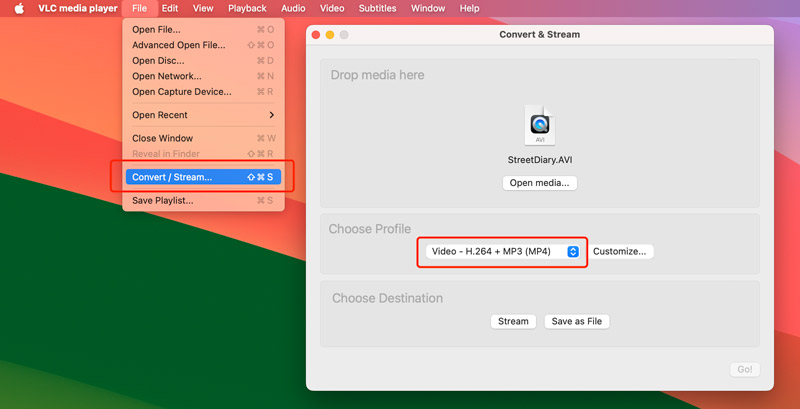Click the Go! button
This screenshot has width=800, height=409.
click(745, 370)
